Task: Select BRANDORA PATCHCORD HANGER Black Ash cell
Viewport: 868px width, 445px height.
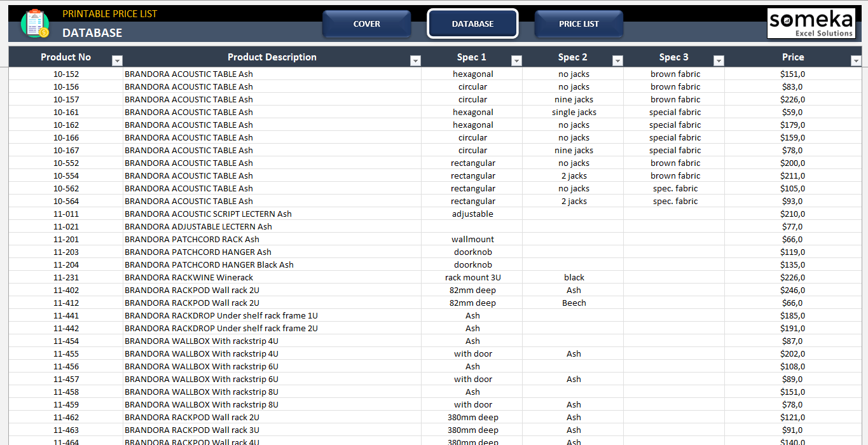Action: click(x=272, y=265)
